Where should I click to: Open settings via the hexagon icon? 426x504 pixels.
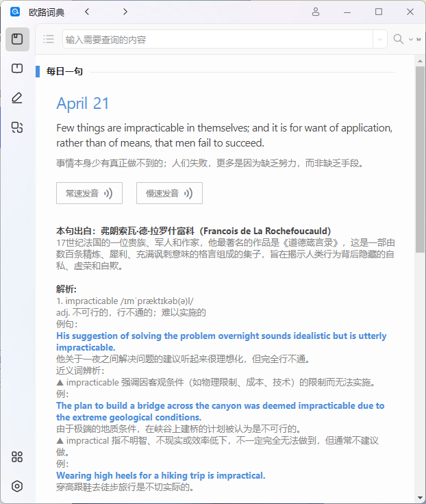(17, 486)
